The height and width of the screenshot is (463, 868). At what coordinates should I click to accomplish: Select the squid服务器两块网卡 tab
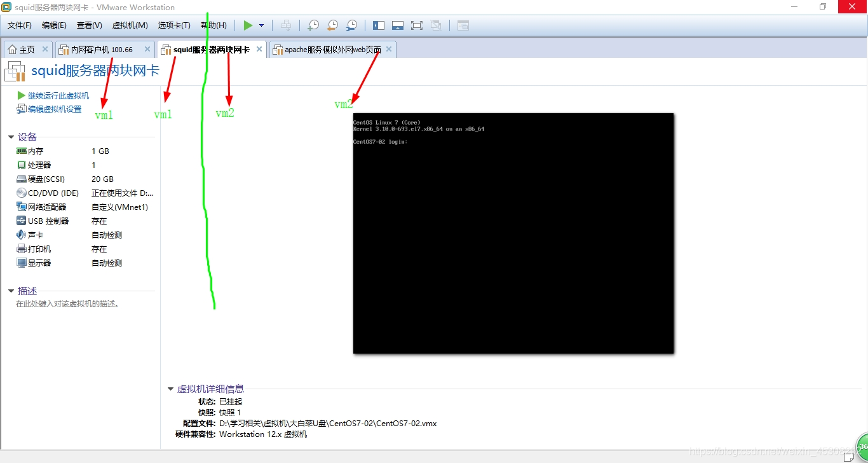211,50
